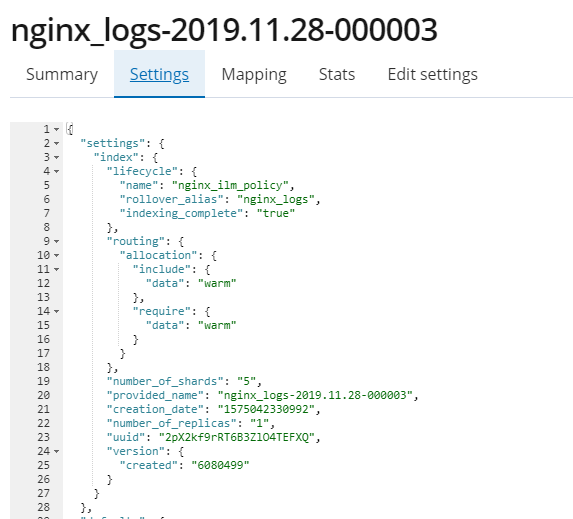Viewport: 573px width, 519px height.
Task: Click the uuid value "2pX2kf9rRT6B3ZlO4TEFXQ"
Action: (236, 437)
